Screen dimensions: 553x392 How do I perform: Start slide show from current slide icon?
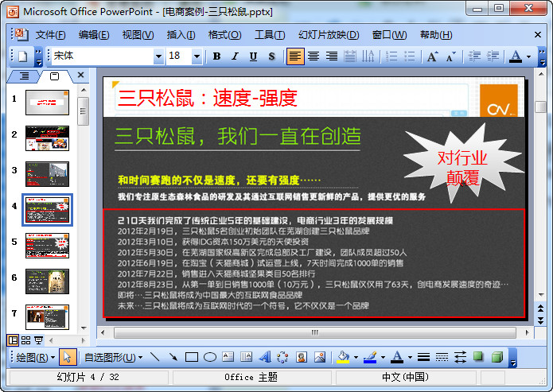[38, 340]
